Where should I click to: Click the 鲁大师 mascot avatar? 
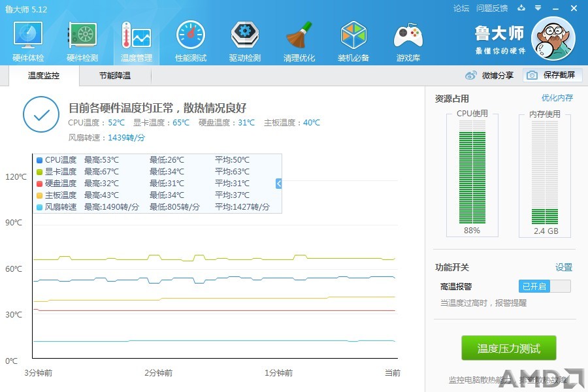coord(553,39)
